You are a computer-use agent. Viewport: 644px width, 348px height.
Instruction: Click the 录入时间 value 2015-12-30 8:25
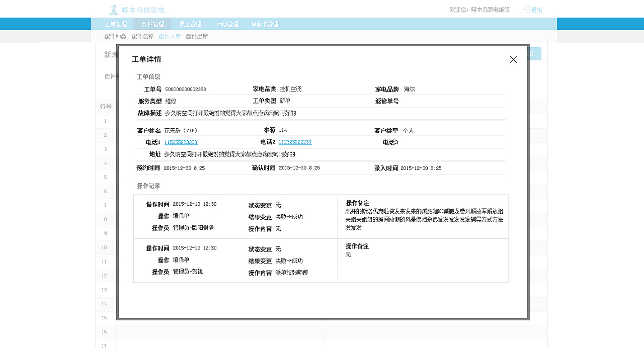[421, 168]
